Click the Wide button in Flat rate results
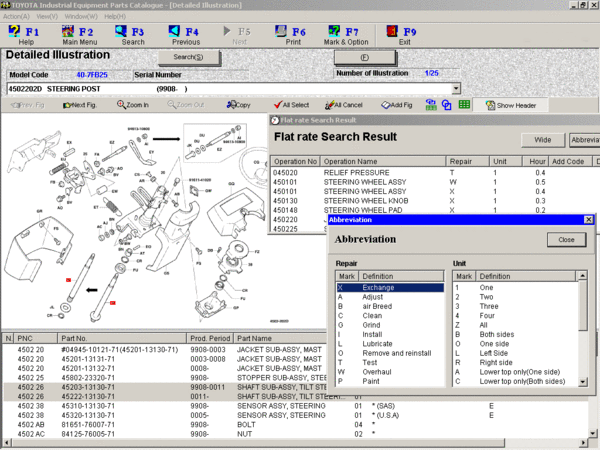 pyautogui.click(x=543, y=140)
